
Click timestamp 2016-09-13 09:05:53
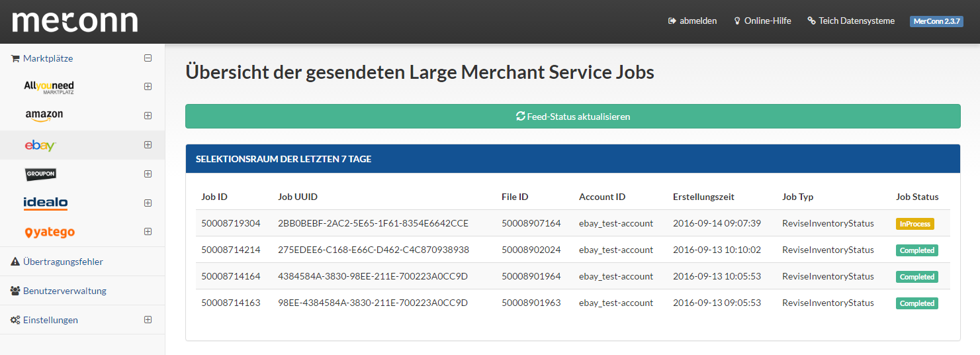point(717,303)
